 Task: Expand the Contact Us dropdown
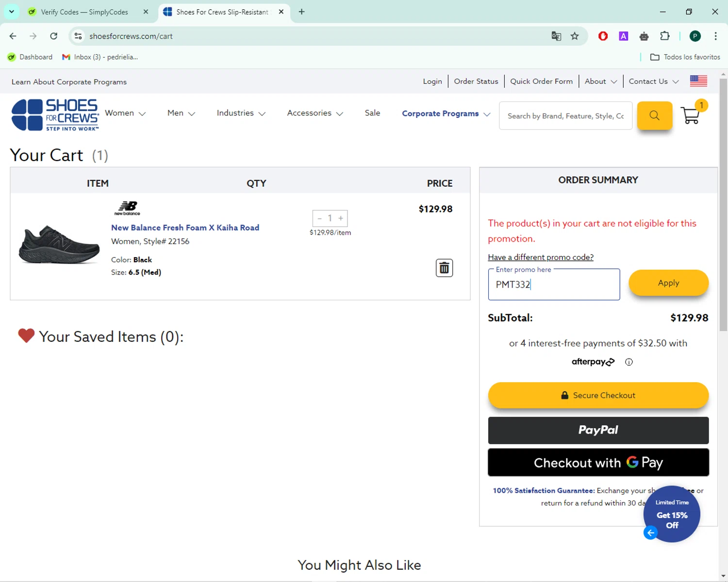654,81
